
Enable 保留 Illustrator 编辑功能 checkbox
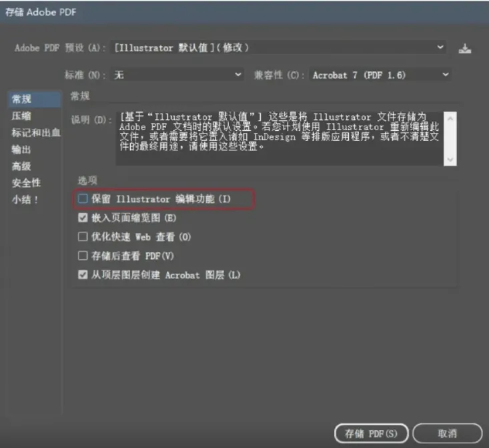(x=83, y=198)
